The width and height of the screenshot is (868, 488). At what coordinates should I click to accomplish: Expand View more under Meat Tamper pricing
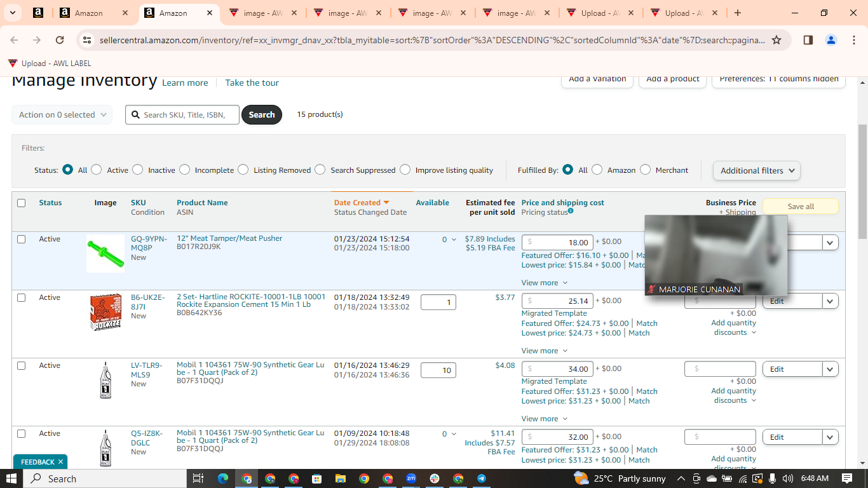[x=545, y=283]
